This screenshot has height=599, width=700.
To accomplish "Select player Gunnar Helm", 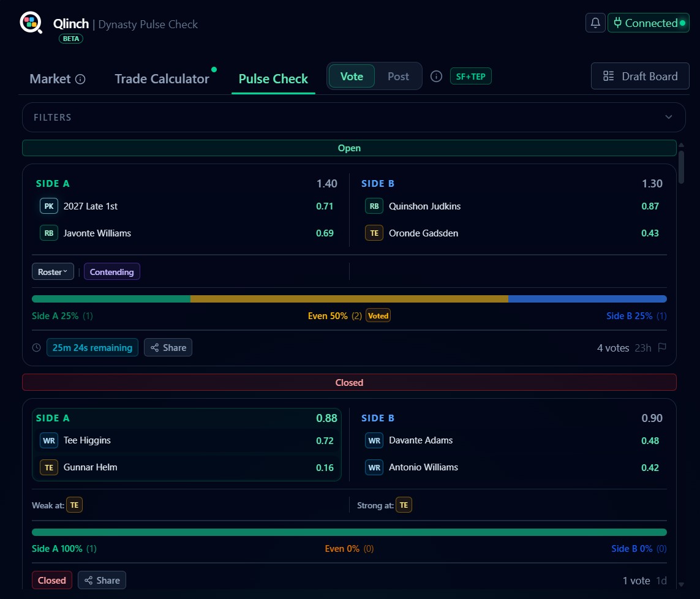I will (x=90, y=467).
